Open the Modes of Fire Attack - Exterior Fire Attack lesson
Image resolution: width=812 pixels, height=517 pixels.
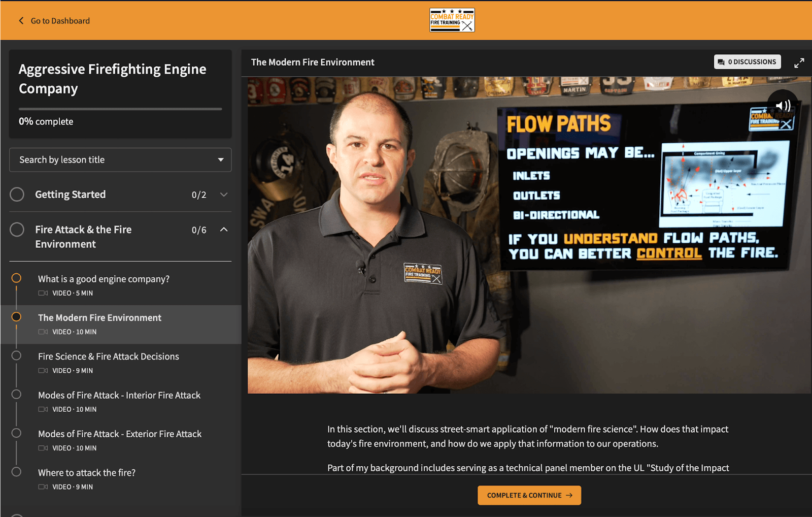tap(119, 434)
